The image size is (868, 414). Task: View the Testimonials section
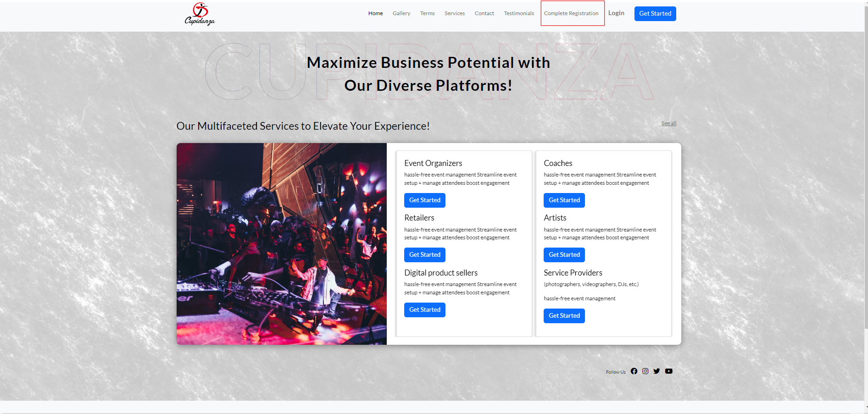tap(518, 13)
